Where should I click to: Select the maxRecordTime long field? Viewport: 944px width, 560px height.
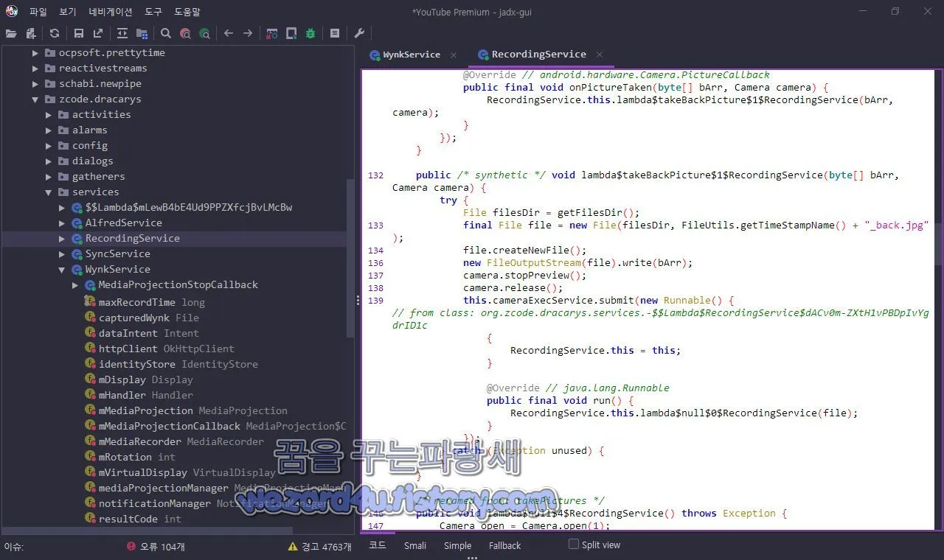click(x=152, y=303)
